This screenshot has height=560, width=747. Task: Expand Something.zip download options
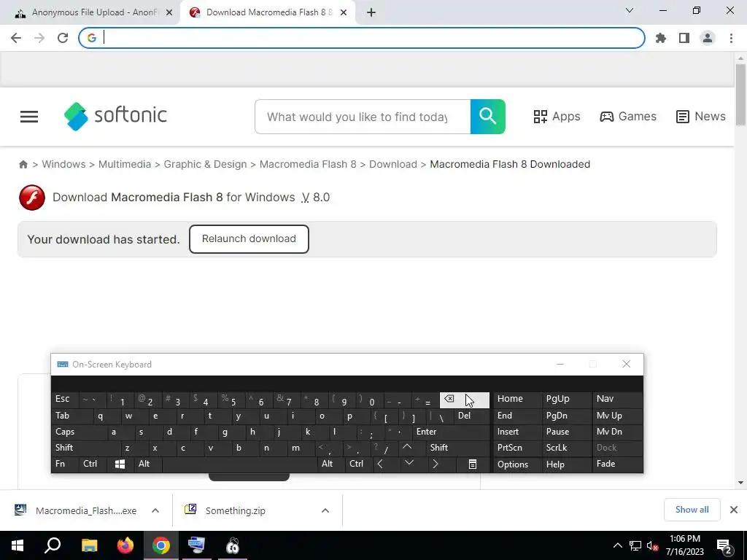coord(325,510)
